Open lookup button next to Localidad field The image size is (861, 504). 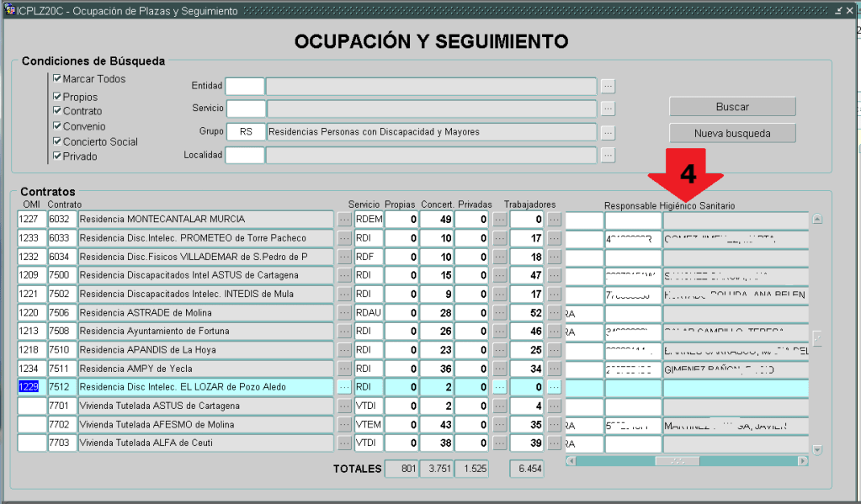608,155
